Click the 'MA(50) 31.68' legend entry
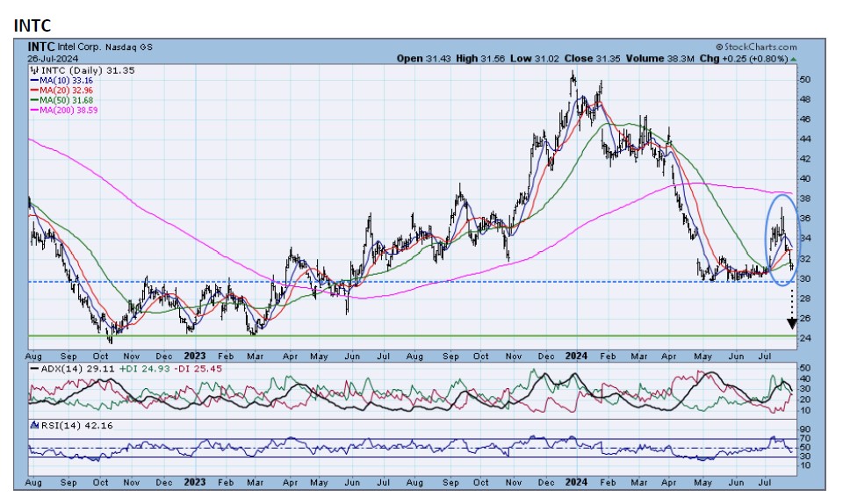This screenshot has width=850, height=504. pyautogui.click(x=66, y=100)
